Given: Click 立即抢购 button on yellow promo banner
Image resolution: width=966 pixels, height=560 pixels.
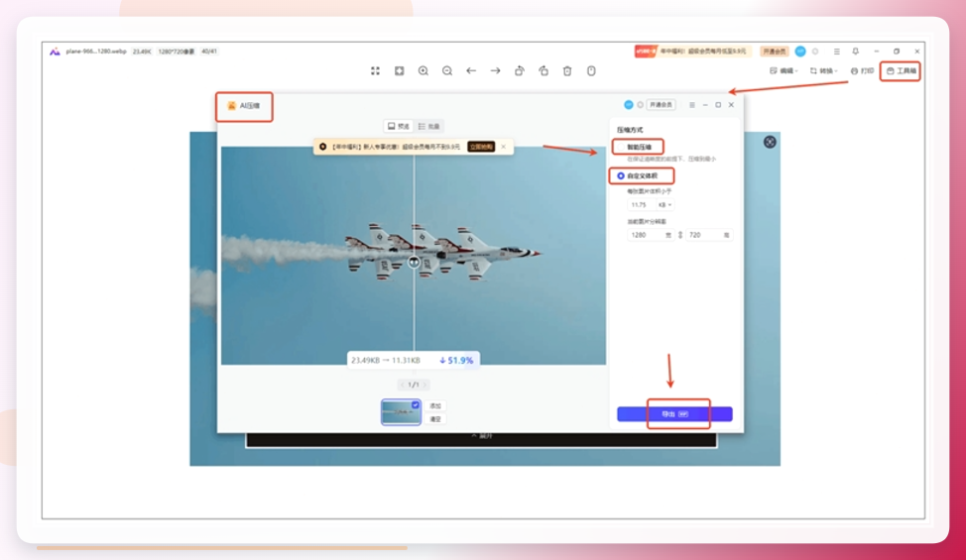Looking at the screenshot, I should coord(481,147).
